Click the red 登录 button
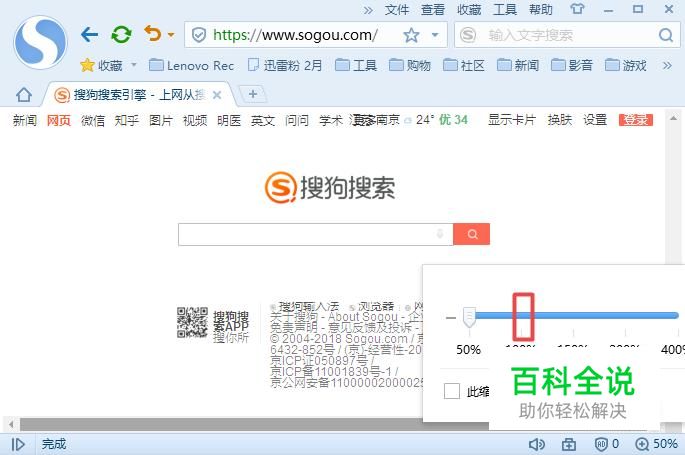This screenshot has width=685, height=455. click(x=636, y=120)
